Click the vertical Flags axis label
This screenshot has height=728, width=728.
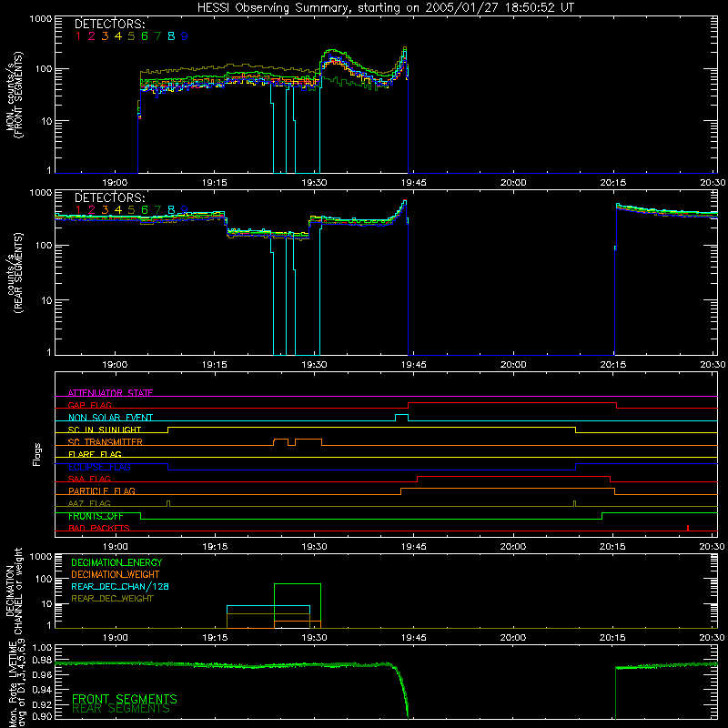click(x=36, y=454)
